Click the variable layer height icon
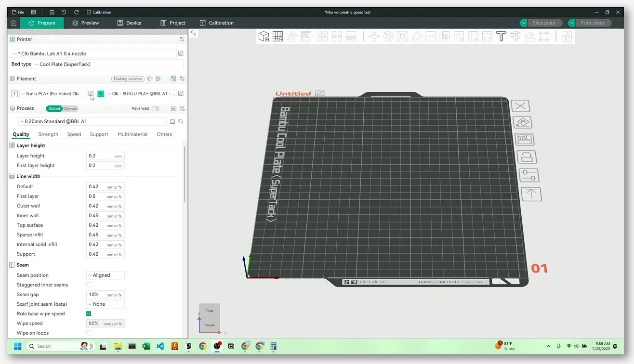This screenshot has width=634, height=364. tap(351, 37)
